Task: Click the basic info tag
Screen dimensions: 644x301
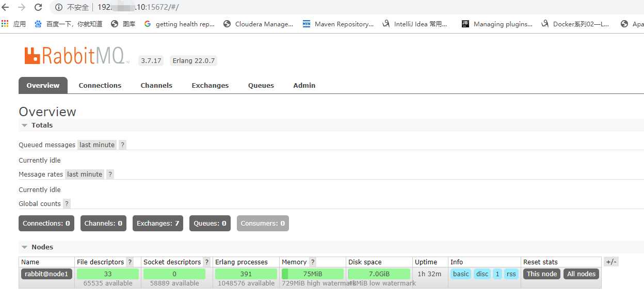Action: pyautogui.click(x=461, y=274)
